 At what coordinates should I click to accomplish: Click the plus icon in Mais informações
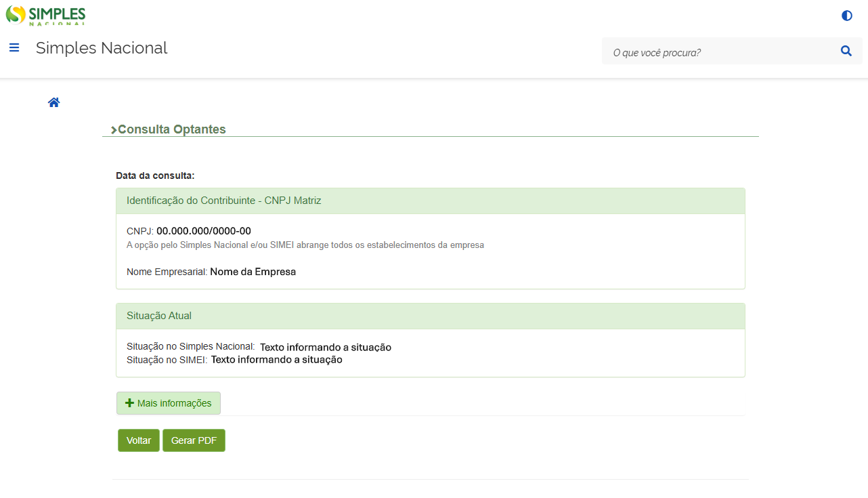pyautogui.click(x=130, y=403)
